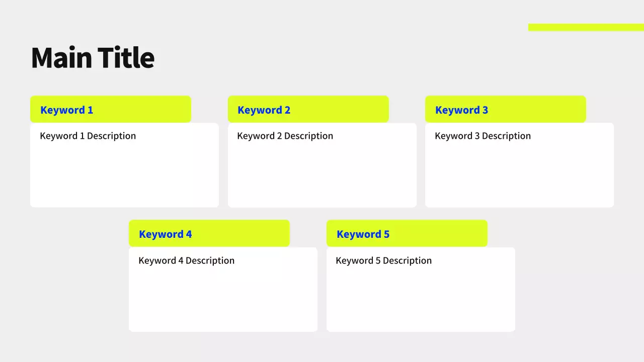Screen dimensions: 644x362
Task: Click the Keyword 1 Description text
Action: [x=88, y=136]
